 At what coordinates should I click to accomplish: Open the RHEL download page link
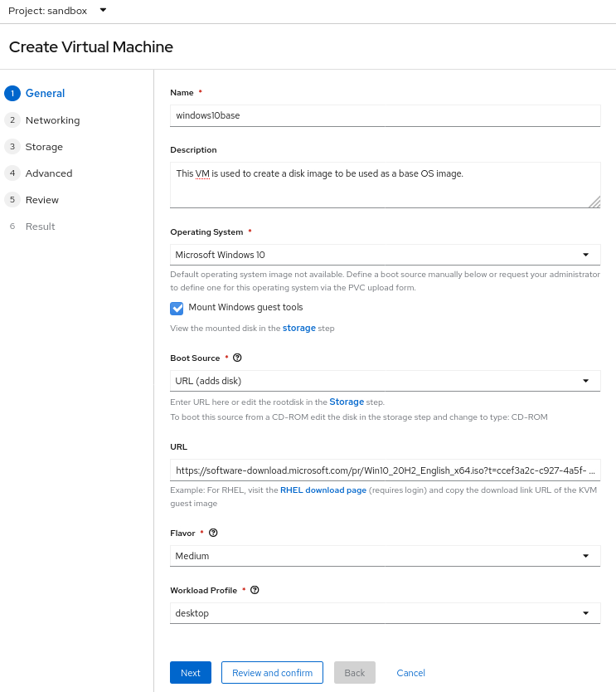pos(323,490)
